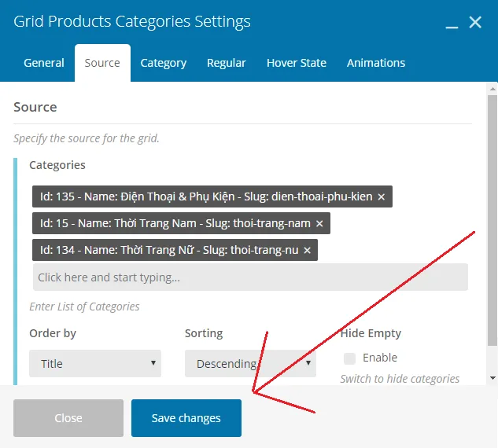Image resolution: width=498 pixels, height=448 pixels.
Task: Click the scrollbar up arrow
Action: tap(492, 89)
